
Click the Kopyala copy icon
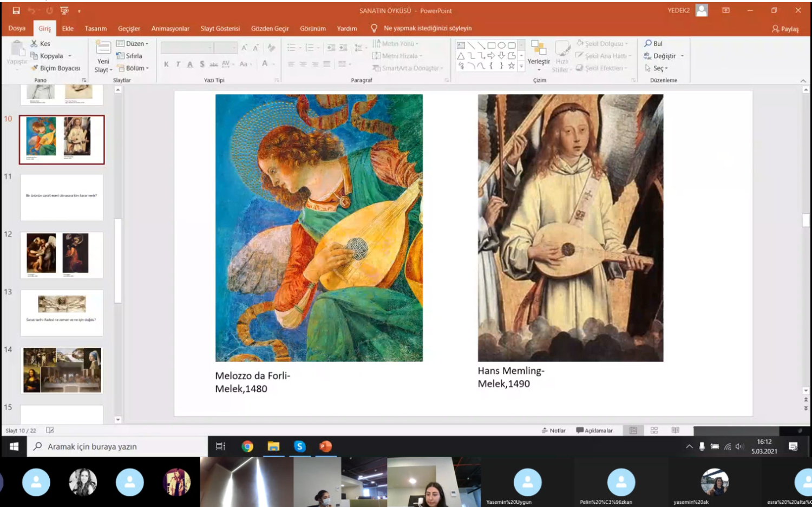[x=34, y=56]
